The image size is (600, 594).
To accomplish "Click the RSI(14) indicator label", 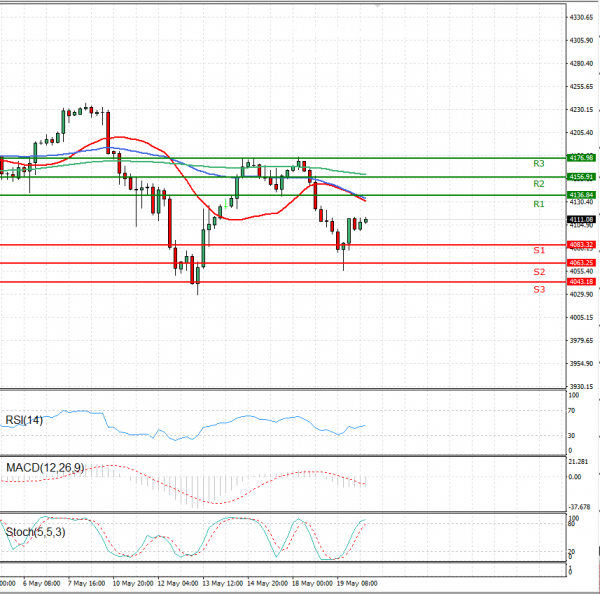I will pyautogui.click(x=24, y=420).
